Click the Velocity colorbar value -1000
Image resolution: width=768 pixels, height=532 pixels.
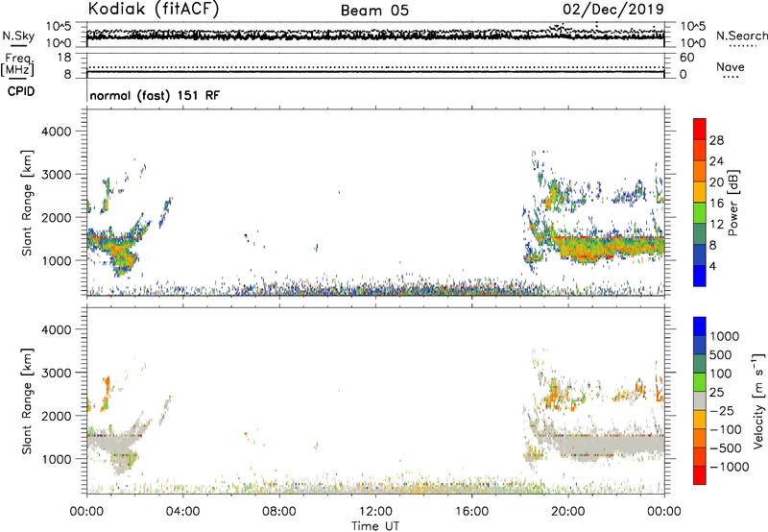click(730, 467)
